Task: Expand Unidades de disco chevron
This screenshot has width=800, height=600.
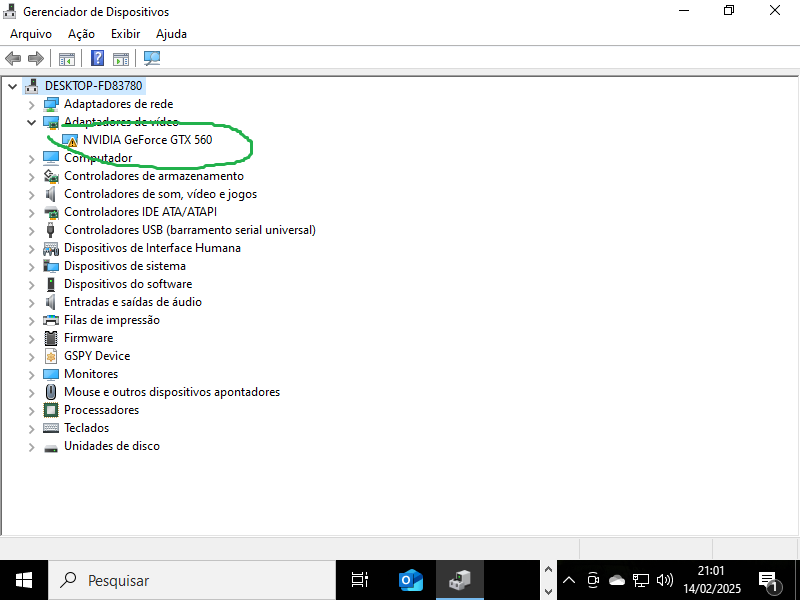Action: pos(32,447)
